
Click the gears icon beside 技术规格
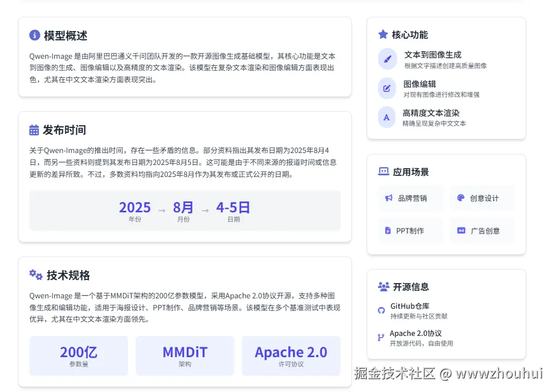coord(36,274)
